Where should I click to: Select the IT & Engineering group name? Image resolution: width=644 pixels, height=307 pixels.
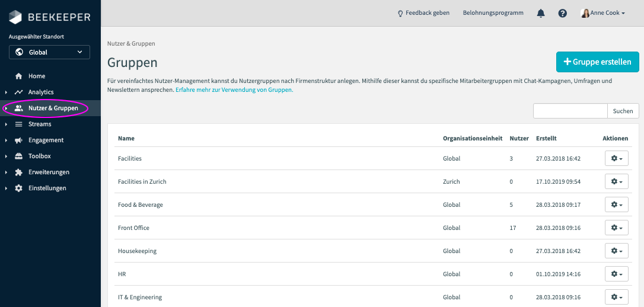tap(140, 297)
